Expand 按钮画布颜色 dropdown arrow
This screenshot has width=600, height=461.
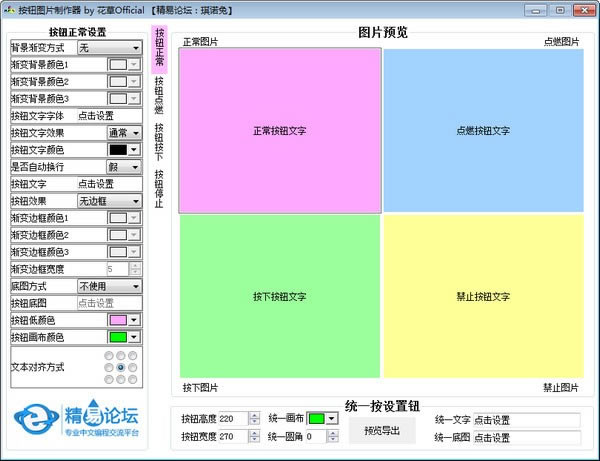coord(134,337)
